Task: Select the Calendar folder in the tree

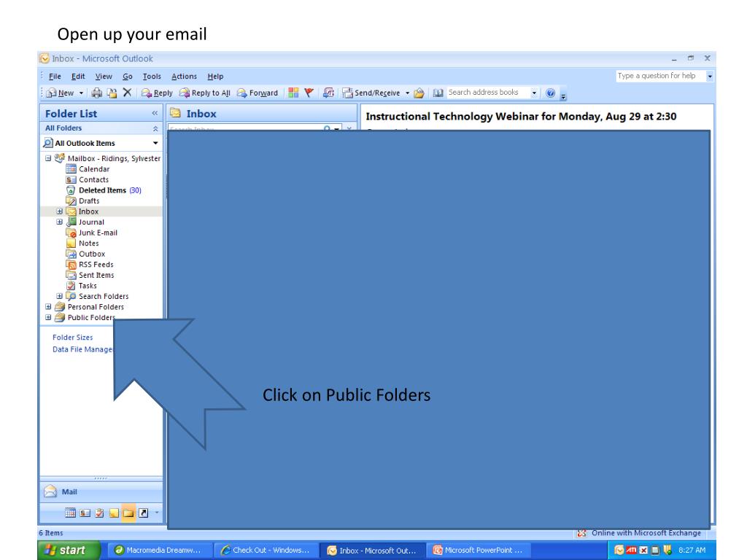Action: 94,169
